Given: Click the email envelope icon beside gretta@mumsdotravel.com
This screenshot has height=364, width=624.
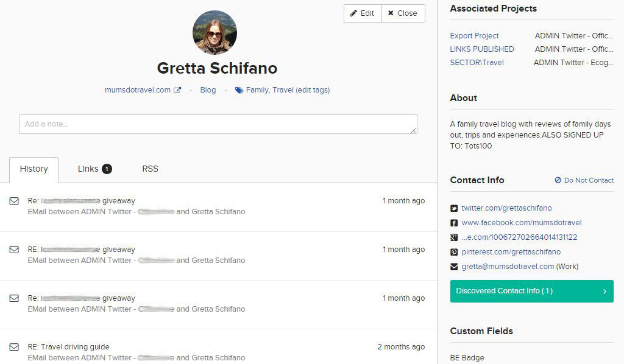Looking at the screenshot, I should (x=453, y=266).
